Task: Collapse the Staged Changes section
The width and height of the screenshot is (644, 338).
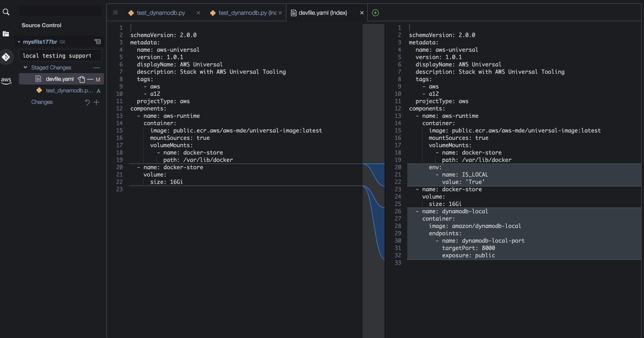Action: [26, 67]
